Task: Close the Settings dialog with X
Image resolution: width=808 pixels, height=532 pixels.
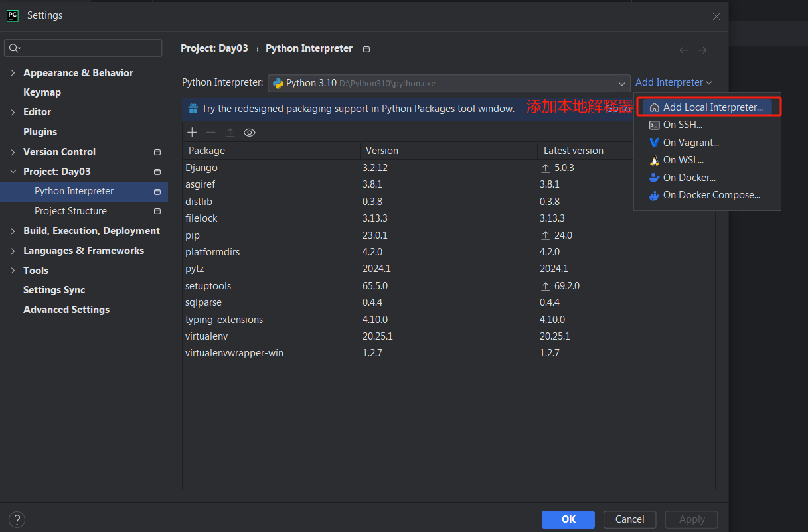Action: 716,17
